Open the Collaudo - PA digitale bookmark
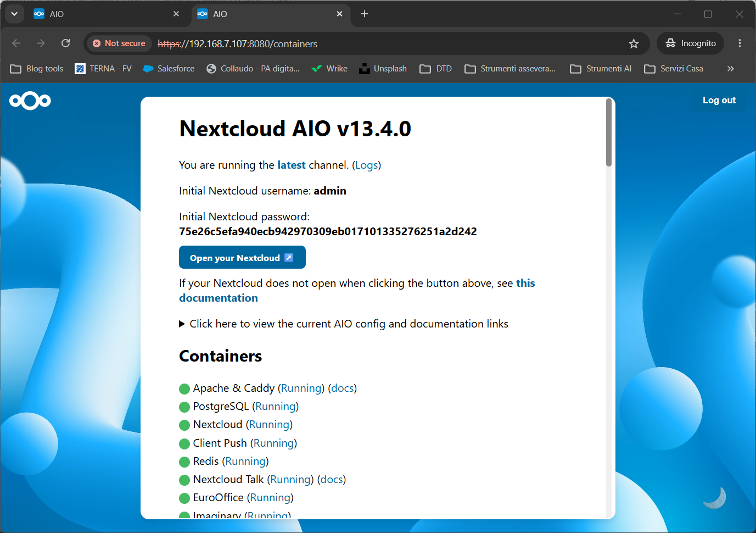756x533 pixels. point(253,69)
